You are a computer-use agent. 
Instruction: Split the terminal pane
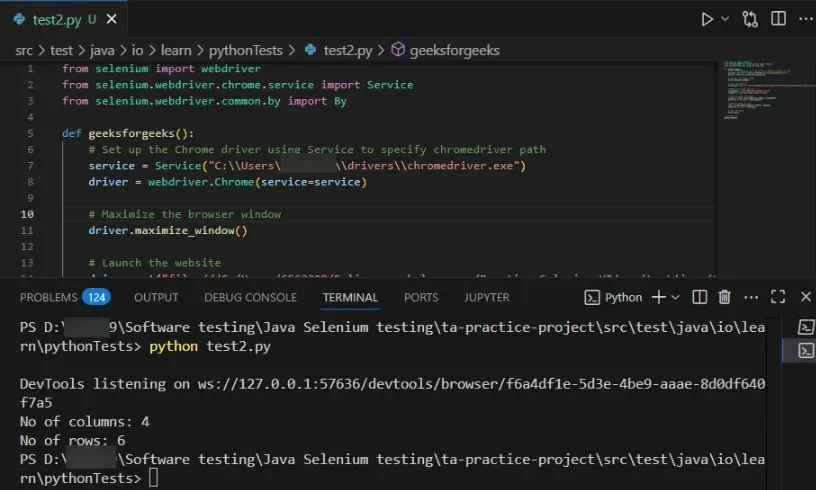tap(700, 297)
